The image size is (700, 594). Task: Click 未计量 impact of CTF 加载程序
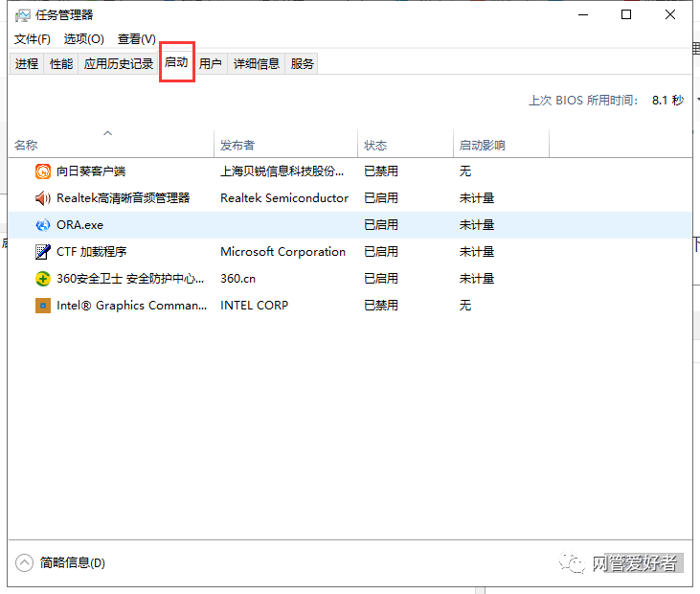pyautogui.click(x=477, y=252)
